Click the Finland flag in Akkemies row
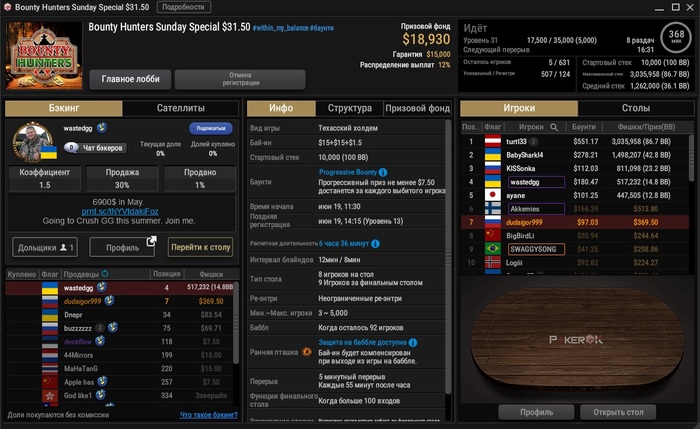This screenshot has width=700, height=429. (x=493, y=208)
